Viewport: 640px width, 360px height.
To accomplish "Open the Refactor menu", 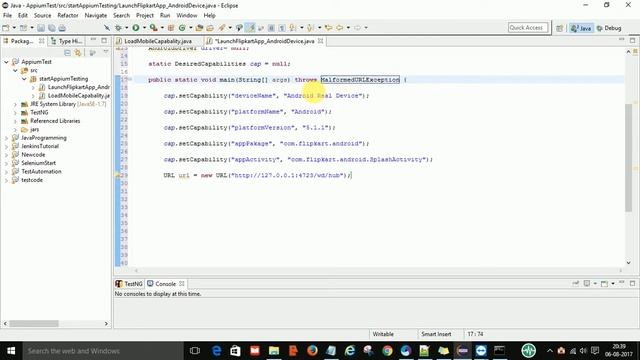I will tap(68, 16).
